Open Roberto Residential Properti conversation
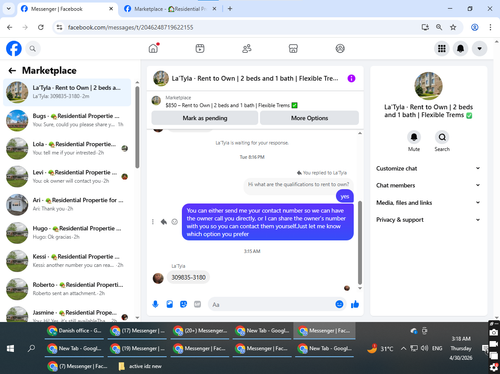The width and height of the screenshot is (500, 374). [67, 289]
